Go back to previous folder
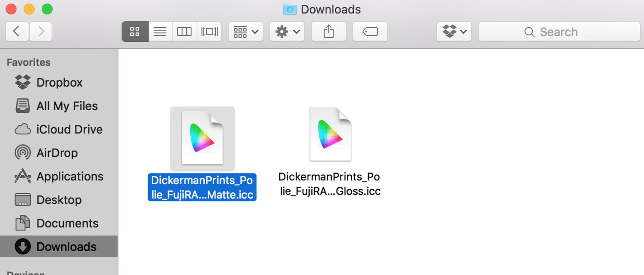This screenshot has height=275, width=644. coord(17,32)
